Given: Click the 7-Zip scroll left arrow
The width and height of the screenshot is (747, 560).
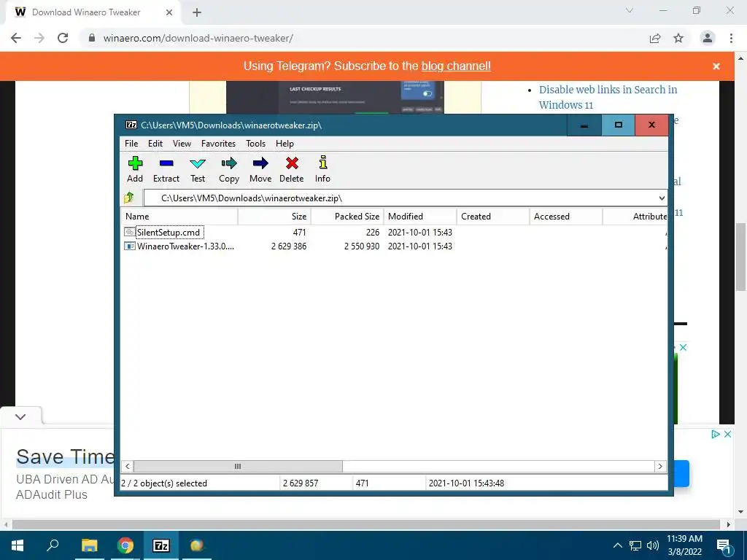Looking at the screenshot, I should click(x=127, y=466).
